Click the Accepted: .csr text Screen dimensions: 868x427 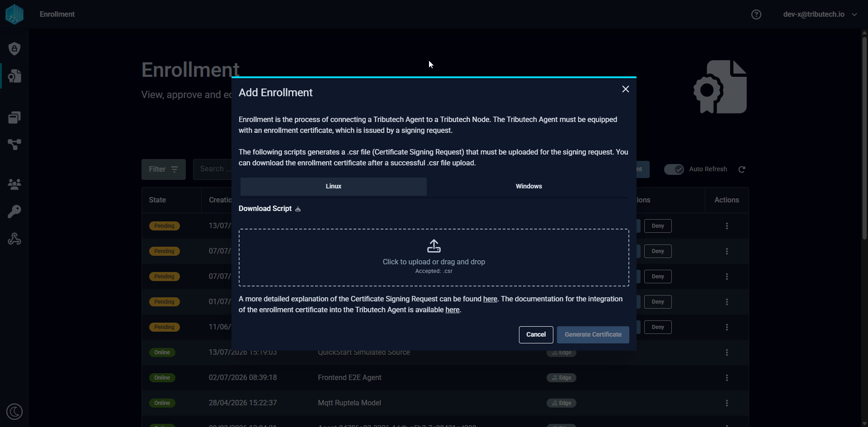tap(434, 271)
